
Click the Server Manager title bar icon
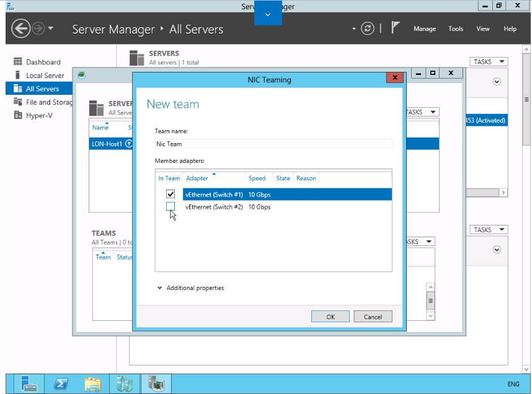coord(11,6)
